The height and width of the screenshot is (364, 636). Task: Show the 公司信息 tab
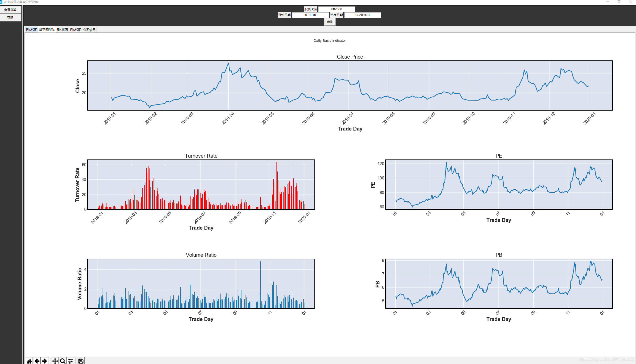(89, 30)
